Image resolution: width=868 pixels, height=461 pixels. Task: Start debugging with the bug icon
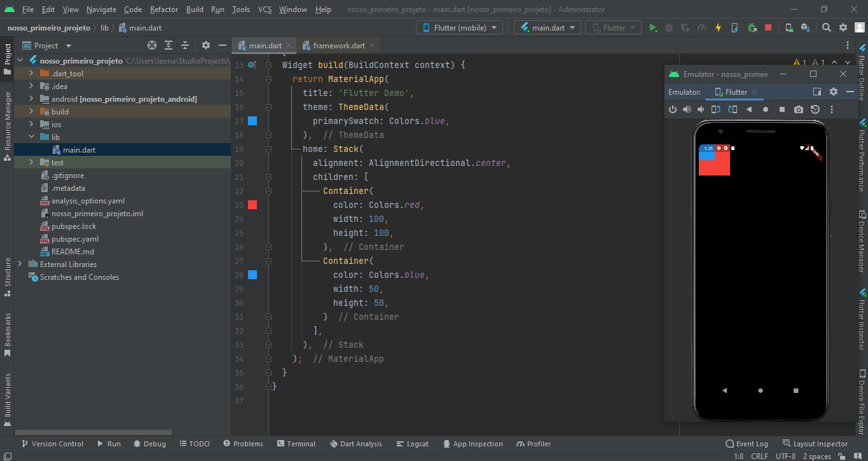tap(669, 27)
